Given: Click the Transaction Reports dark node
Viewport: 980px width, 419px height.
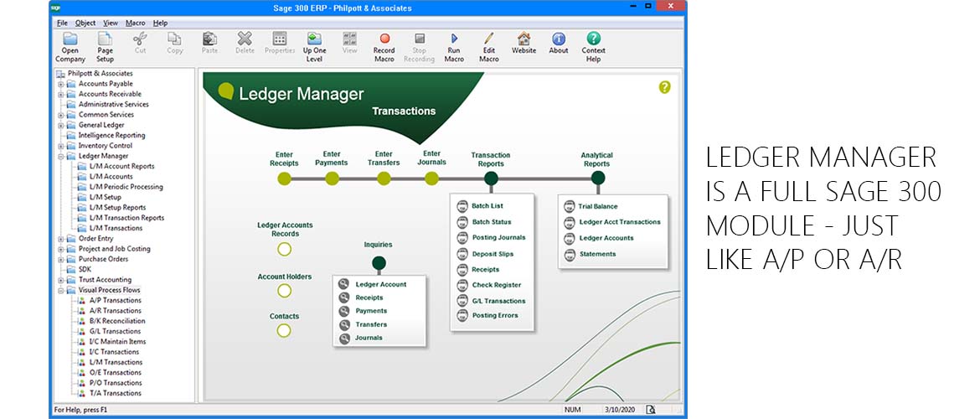Looking at the screenshot, I should point(491,178).
